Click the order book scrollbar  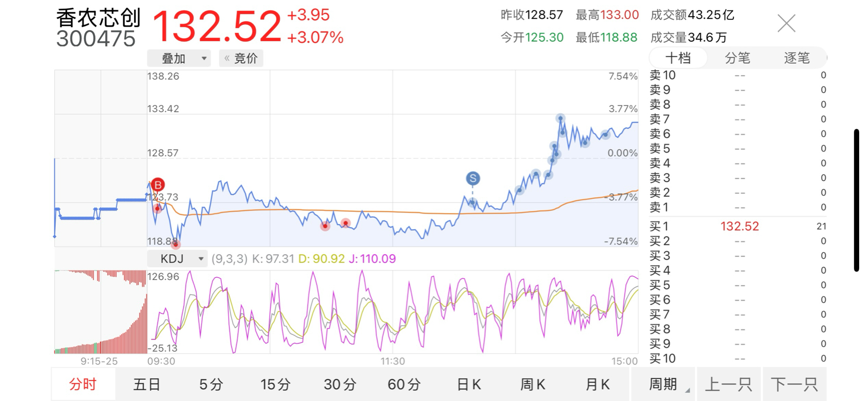[856, 200]
